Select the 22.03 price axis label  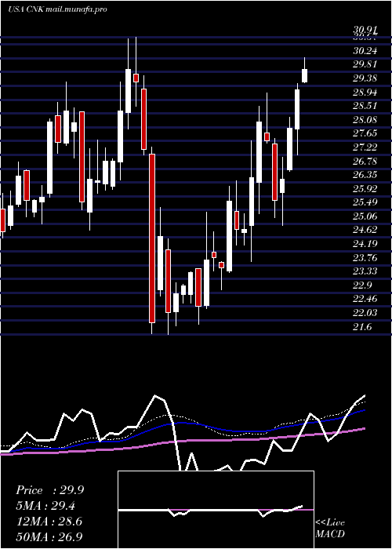(365, 313)
